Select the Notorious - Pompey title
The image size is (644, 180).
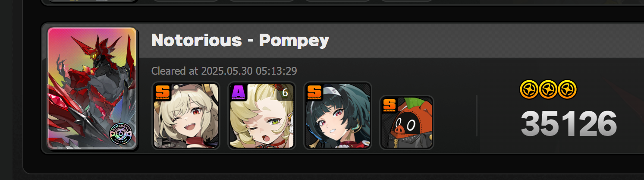(x=240, y=40)
